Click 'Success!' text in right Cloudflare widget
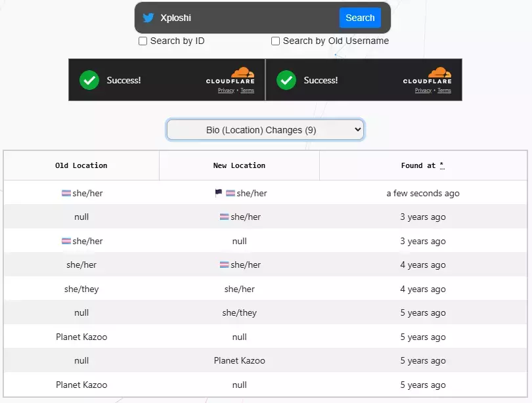The height and width of the screenshot is (403, 532). (321, 80)
